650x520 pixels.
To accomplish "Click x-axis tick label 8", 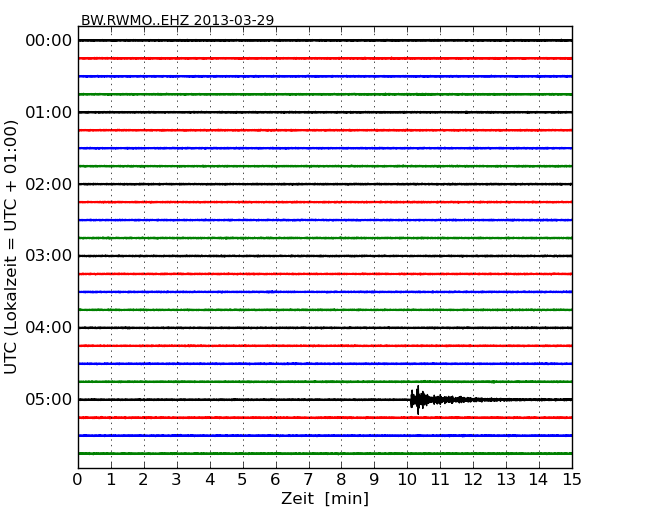I will coord(341,480).
